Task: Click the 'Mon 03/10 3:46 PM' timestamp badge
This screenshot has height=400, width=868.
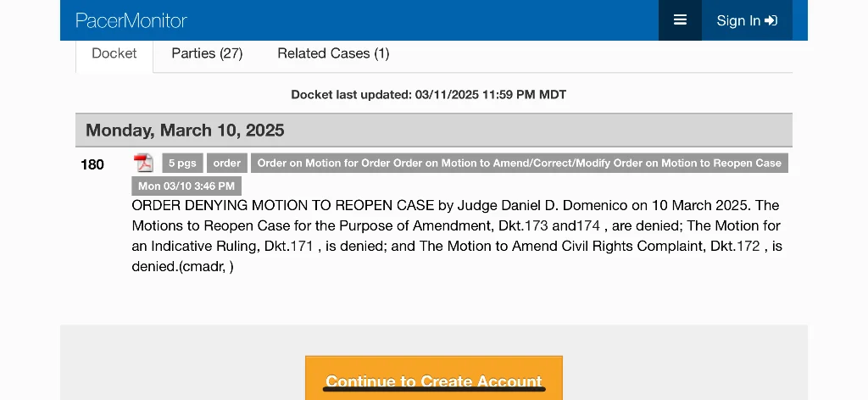Action: tap(186, 186)
